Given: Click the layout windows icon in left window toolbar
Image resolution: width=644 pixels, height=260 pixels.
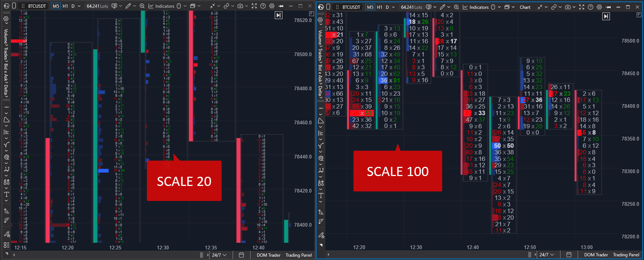Looking at the screenshot, I should [x=193, y=6].
